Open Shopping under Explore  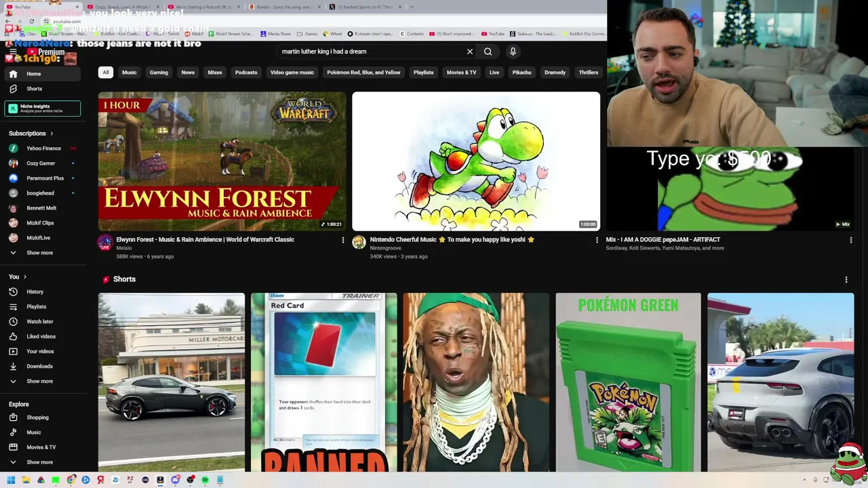[42, 418]
